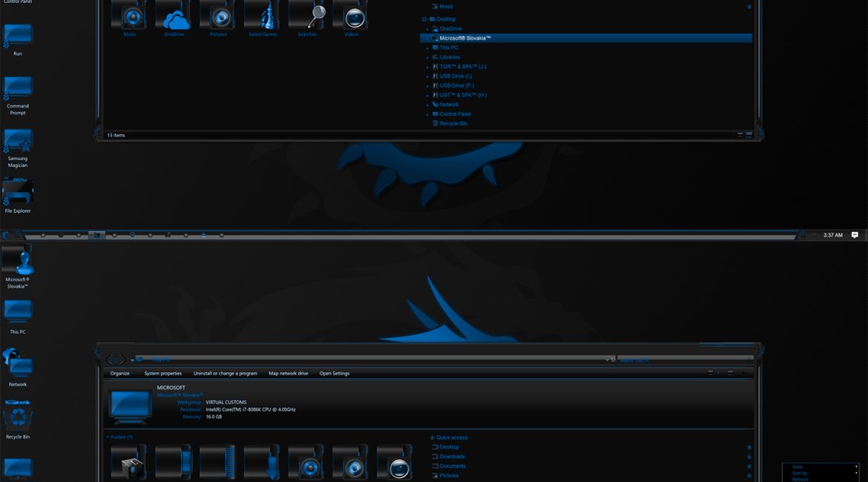868x482 pixels.
Task: Open the OneDrive folder icon
Action: tap(174, 16)
